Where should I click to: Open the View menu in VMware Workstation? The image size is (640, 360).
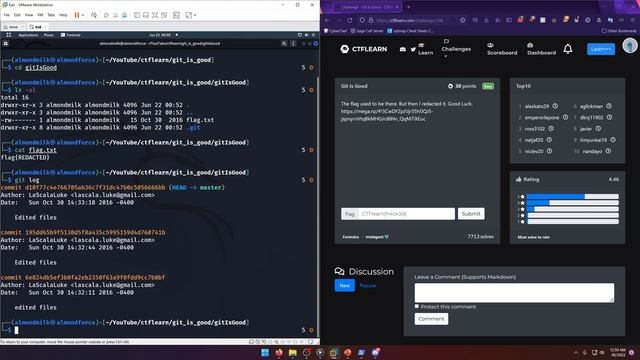(x=29, y=15)
